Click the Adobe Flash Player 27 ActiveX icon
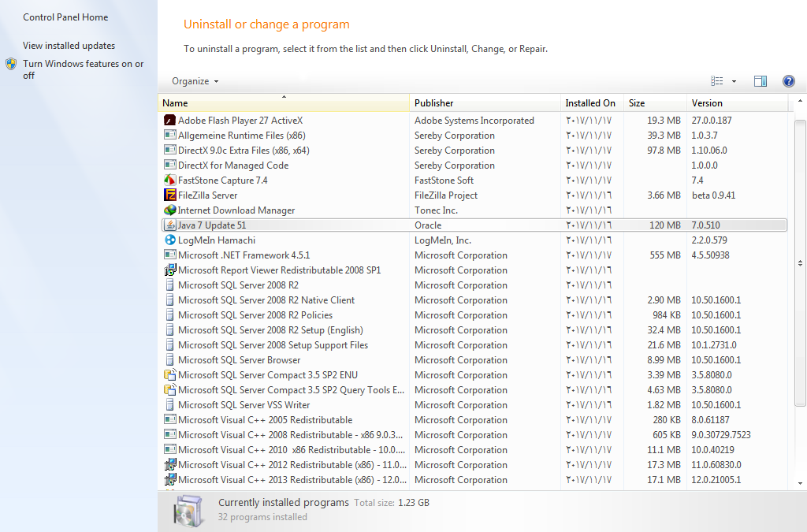The image size is (807, 532). pyautogui.click(x=170, y=121)
